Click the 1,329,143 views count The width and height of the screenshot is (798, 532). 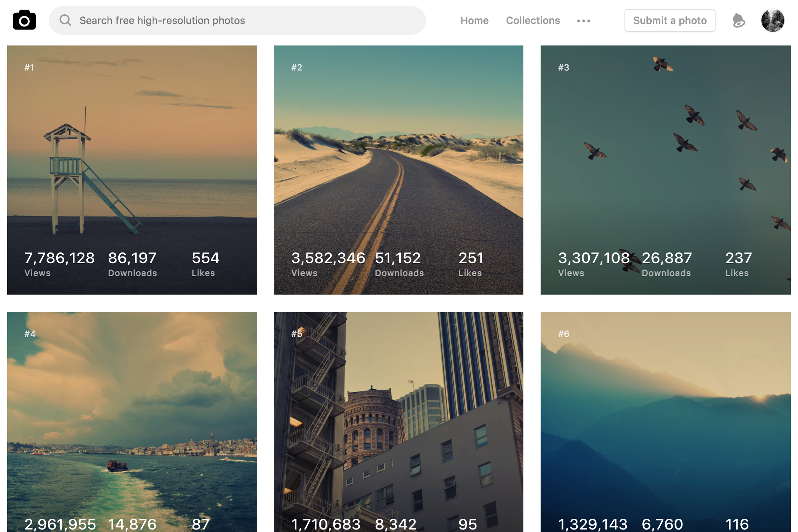pyautogui.click(x=593, y=524)
